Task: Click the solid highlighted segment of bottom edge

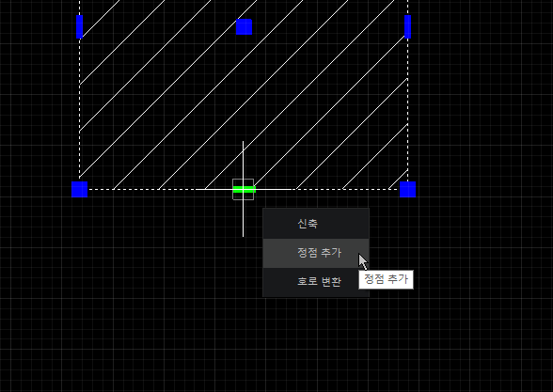Action: [x=274, y=189]
